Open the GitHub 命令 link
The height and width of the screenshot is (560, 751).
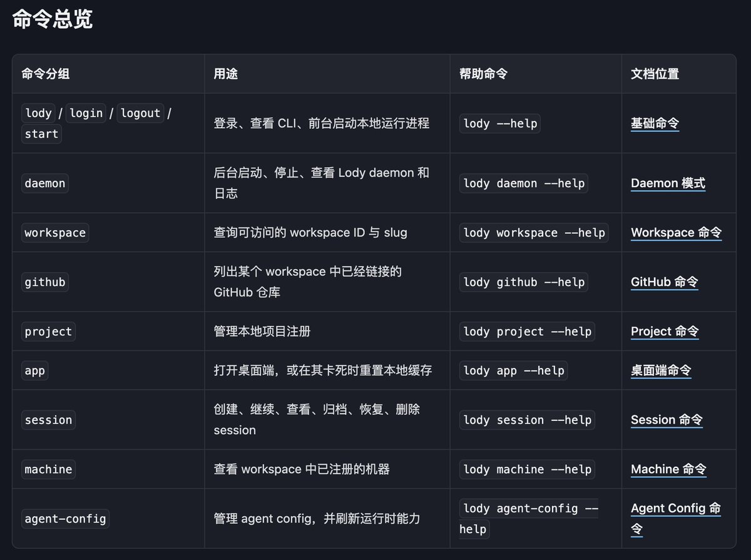[664, 282]
